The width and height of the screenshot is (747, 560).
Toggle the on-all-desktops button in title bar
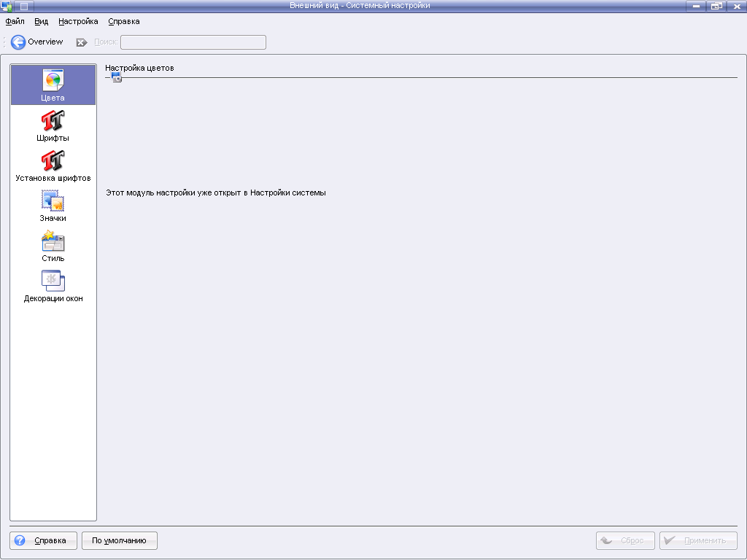[x=25, y=6]
